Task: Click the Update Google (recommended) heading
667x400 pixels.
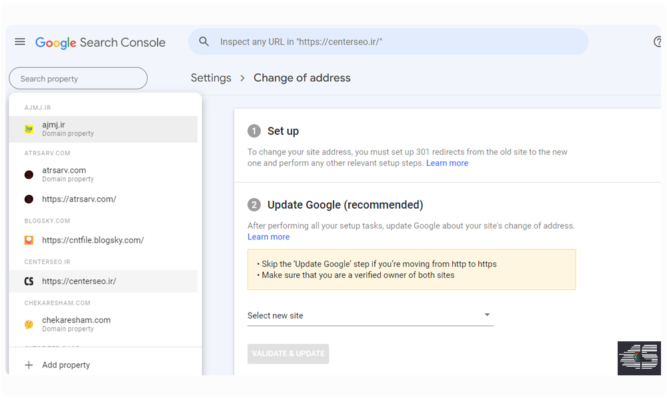Action: point(345,205)
